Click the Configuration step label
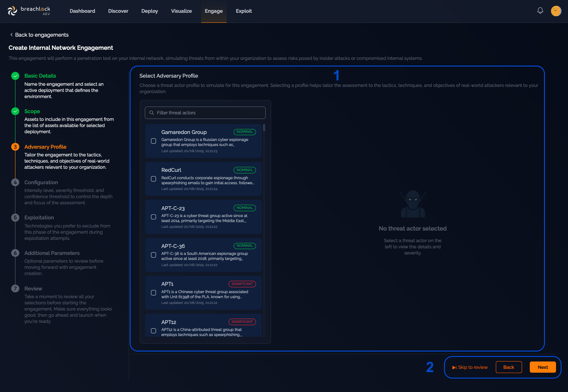The width and height of the screenshot is (568, 392). pos(41,182)
